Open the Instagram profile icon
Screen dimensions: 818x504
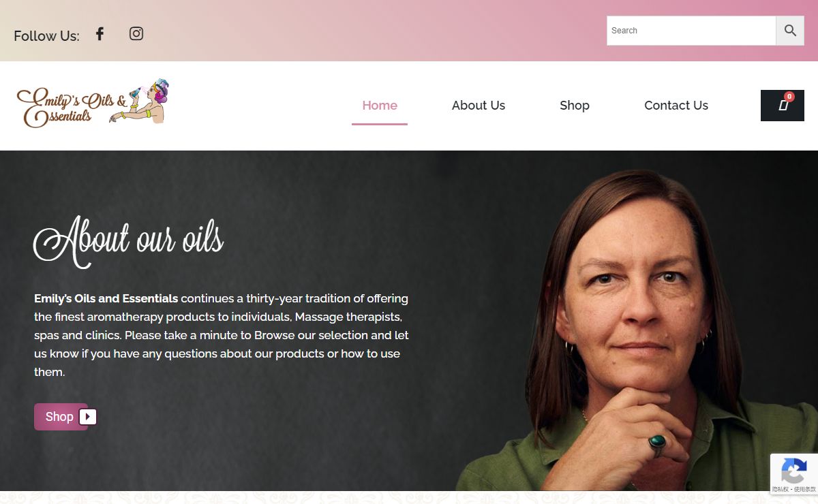pyautogui.click(x=136, y=33)
